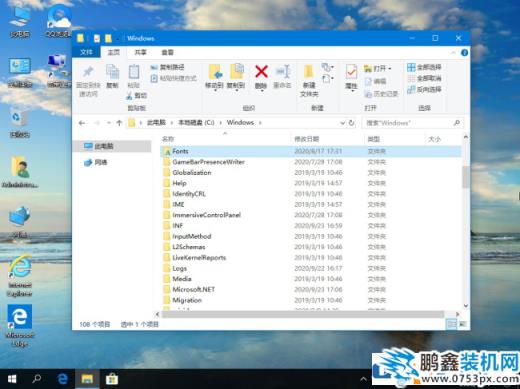Click 此电脑 in the address breadcrumb

click(156, 123)
